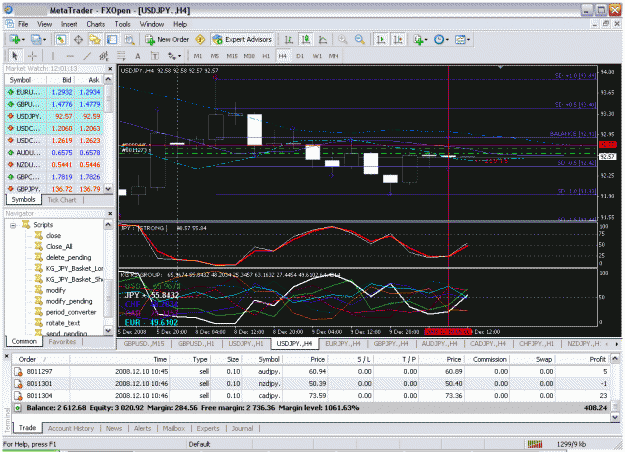The image size is (625, 452).
Task: Switch timeframe to M30
Action: [249, 56]
